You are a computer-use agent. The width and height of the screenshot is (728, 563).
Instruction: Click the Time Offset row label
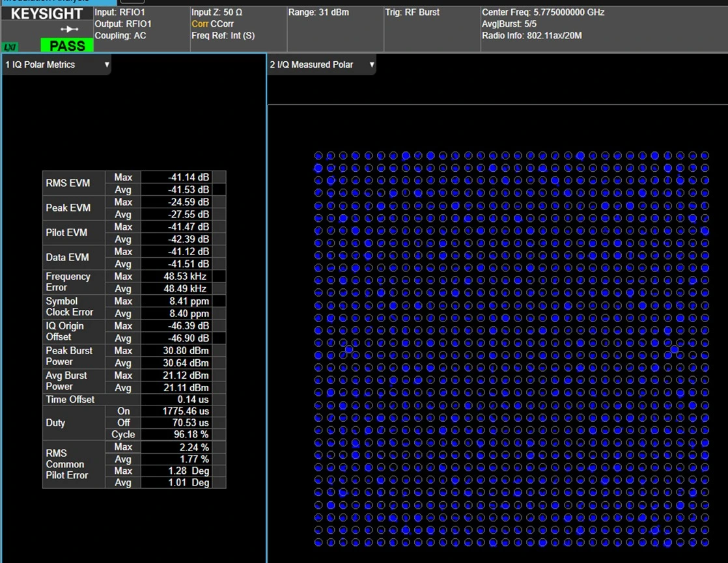click(70, 400)
